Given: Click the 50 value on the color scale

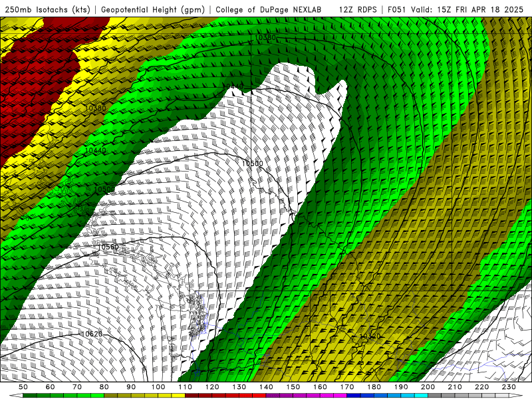Looking at the screenshot, I should pos(23,387).
